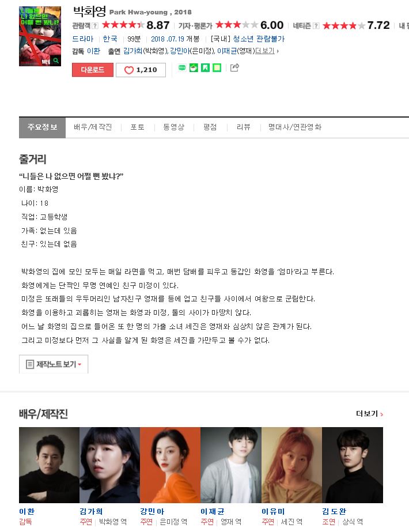Open the 리뷰 tab

tap(243, 127)
